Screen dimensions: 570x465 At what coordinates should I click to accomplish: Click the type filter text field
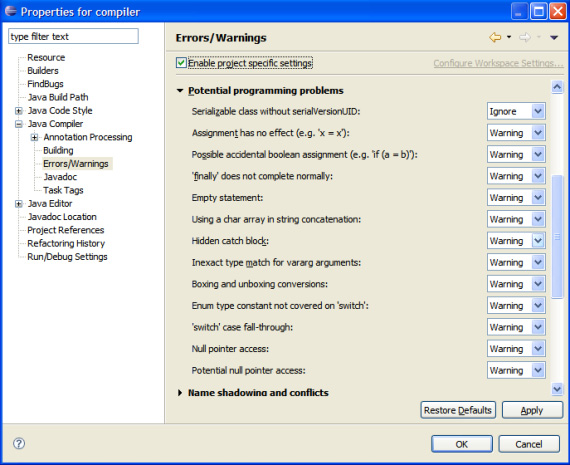point(73,36)
